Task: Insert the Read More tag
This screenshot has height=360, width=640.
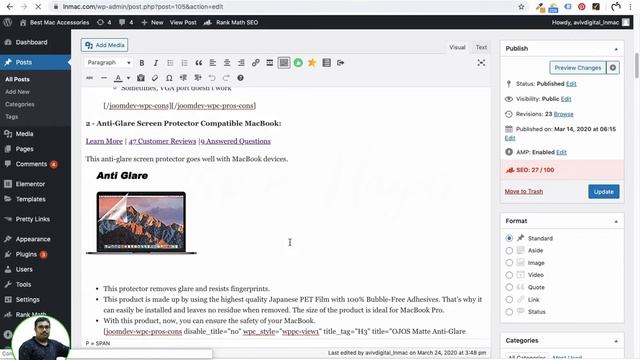Action: coord(269,63)
